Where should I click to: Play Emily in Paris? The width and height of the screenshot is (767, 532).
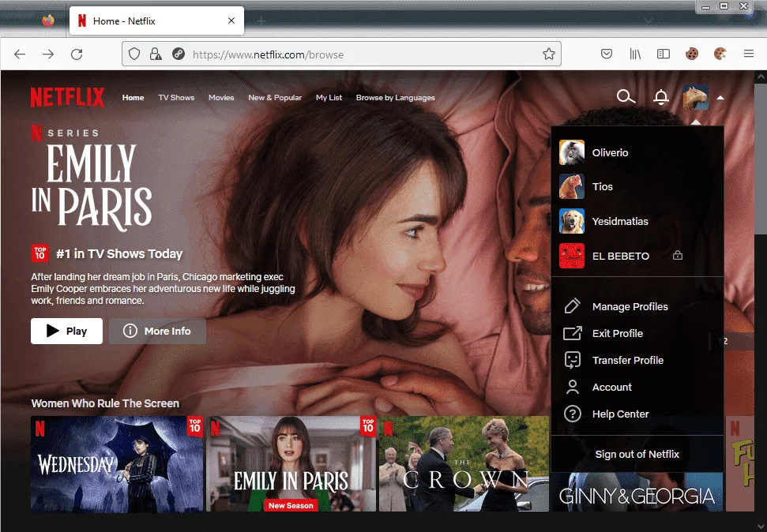(66, 331)
